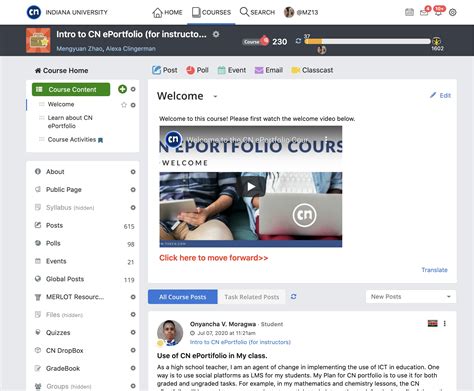The width and height of the screenshot is (474, 391).
Task: Click the course settings gear beside title
Action: [216, 34]
